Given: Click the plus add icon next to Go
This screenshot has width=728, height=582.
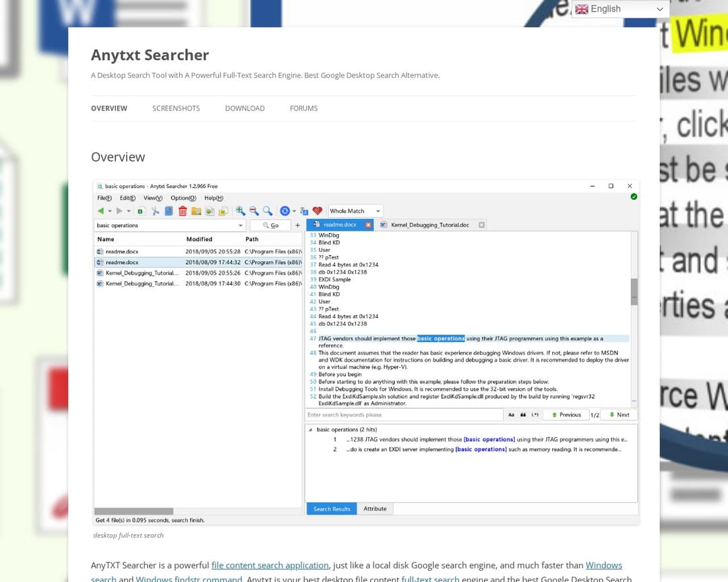Looking at the screenshot, I should (x=298, y=225).
